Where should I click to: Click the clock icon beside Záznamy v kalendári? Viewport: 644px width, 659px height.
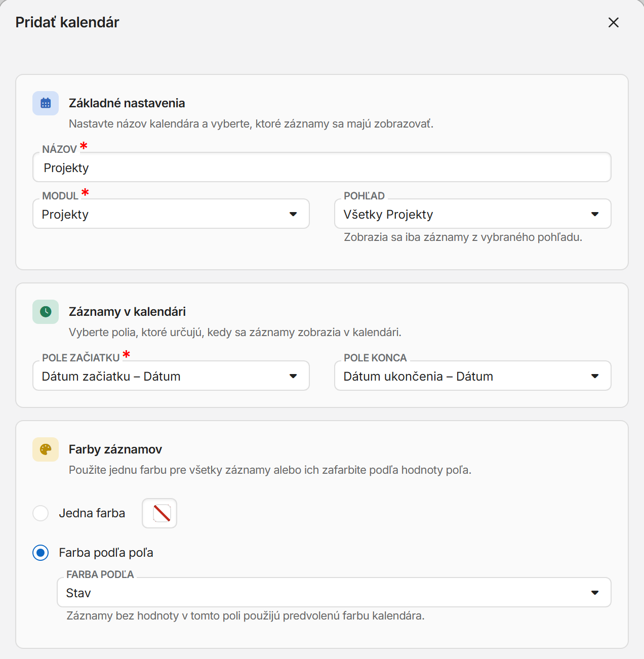pos(46,312)
